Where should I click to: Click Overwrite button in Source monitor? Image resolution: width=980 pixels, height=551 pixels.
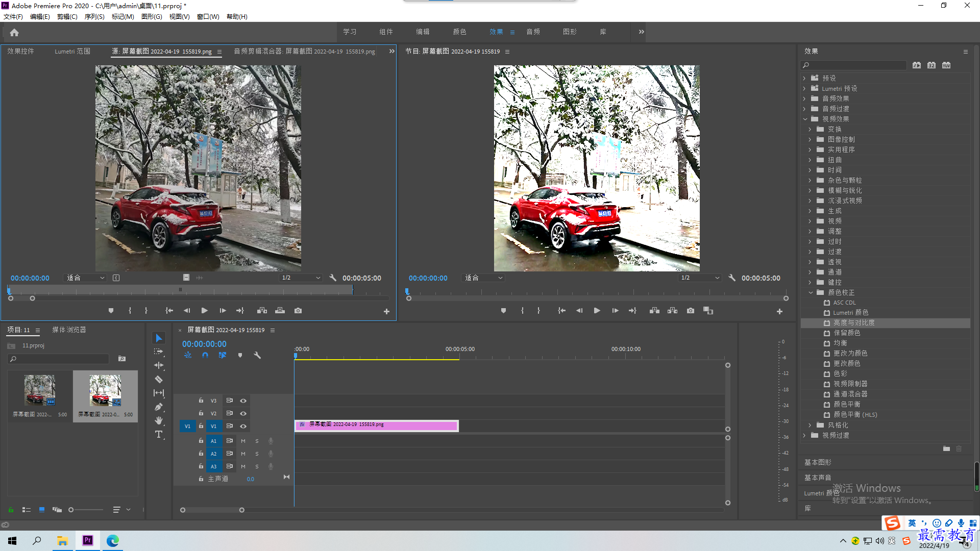point(280,311)
